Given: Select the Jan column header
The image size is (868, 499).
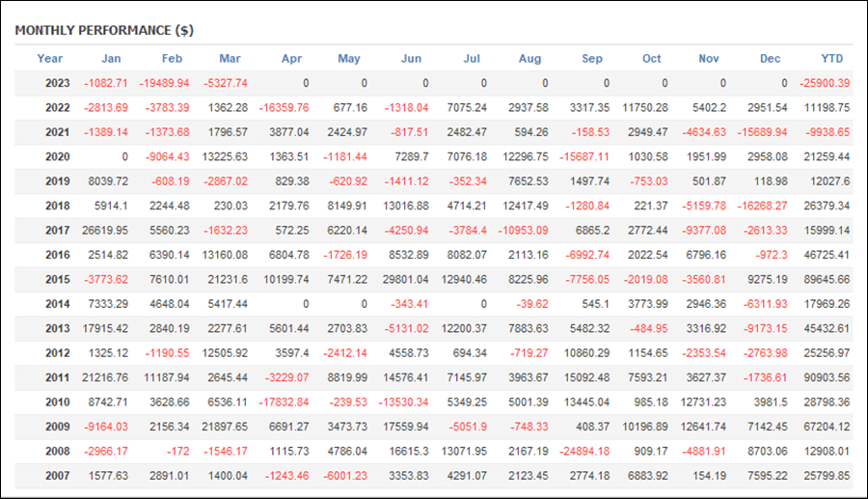Looking at the screenshot, I should (111, 59).
